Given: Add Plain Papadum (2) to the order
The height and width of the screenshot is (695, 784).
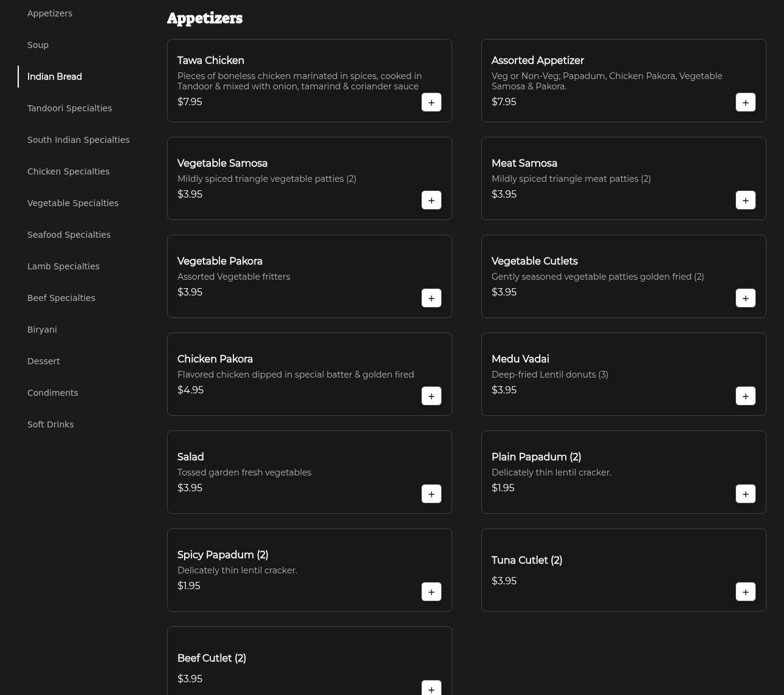Looking at the screenshot, I should tap(746, 494).
